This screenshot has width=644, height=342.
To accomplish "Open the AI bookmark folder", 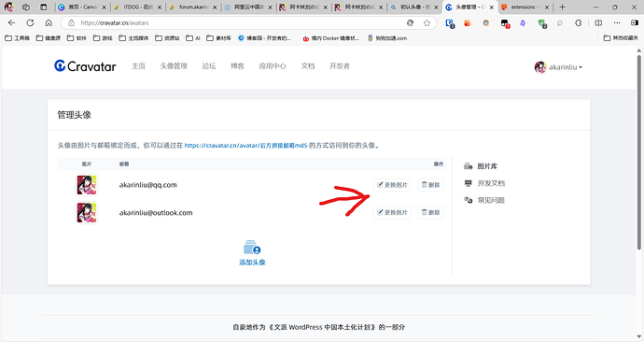I will [193, 38].
